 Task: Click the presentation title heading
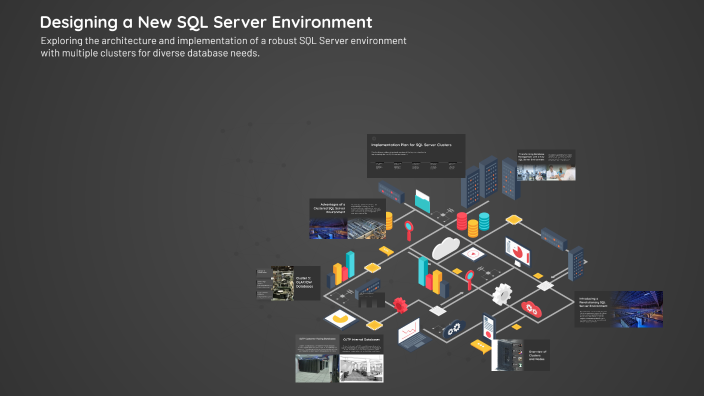click(206, 22)
